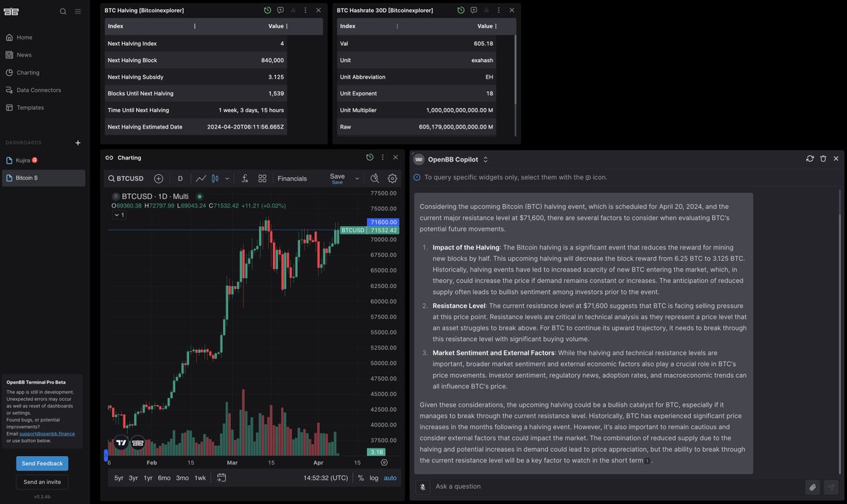Open the Financials menu in the chart toolbar
847x504 pixels.
(292, 179)
